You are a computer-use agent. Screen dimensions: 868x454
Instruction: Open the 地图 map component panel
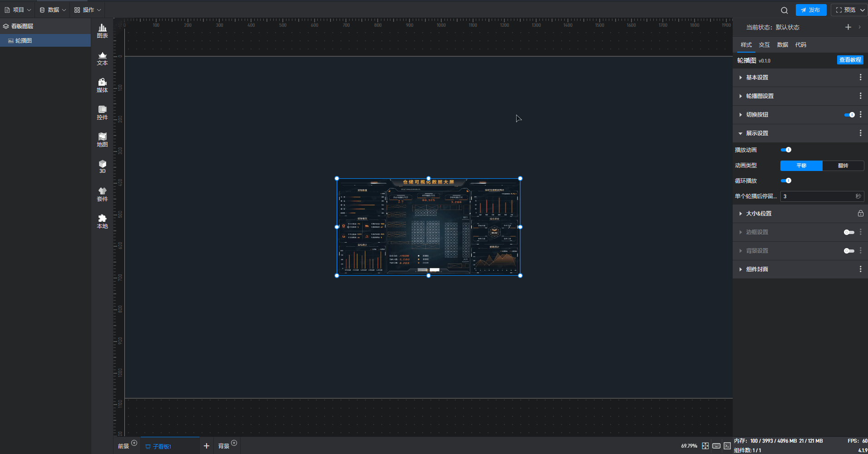(x=102, y=140)
